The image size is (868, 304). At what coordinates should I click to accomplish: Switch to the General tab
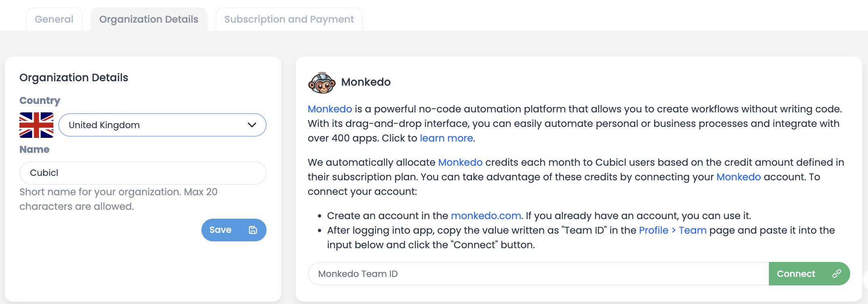[54, 19]
